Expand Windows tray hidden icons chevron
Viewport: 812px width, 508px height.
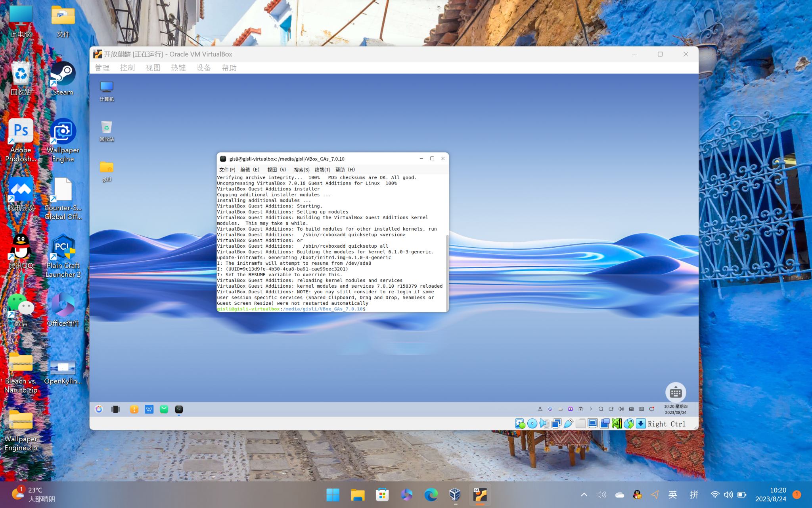pyautogui.click(x=584, y=495)
